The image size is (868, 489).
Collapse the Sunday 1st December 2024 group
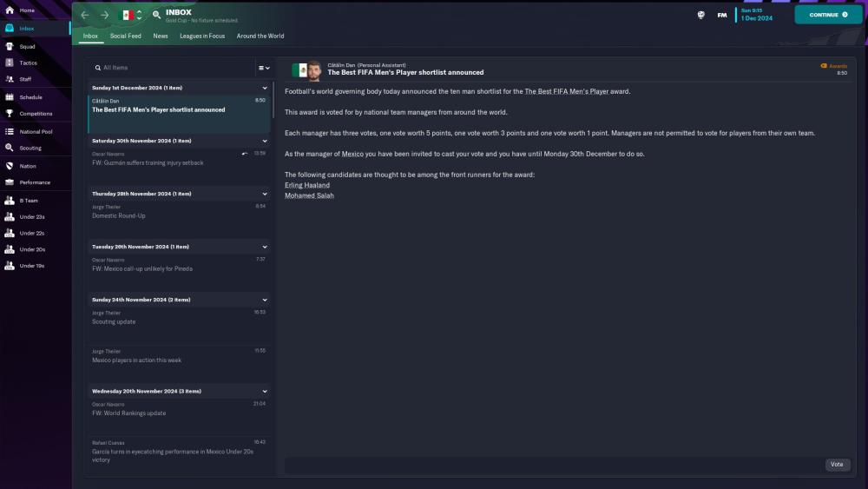(x=265, y=88)
